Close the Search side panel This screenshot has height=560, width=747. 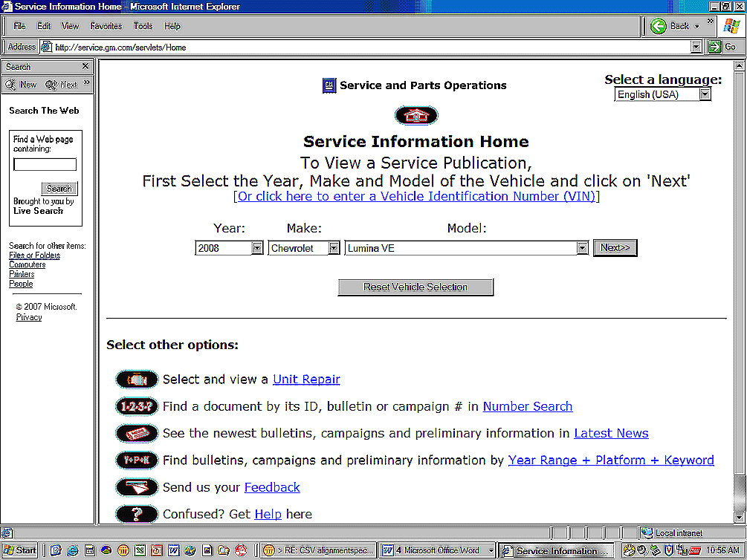tap(85, 67)
